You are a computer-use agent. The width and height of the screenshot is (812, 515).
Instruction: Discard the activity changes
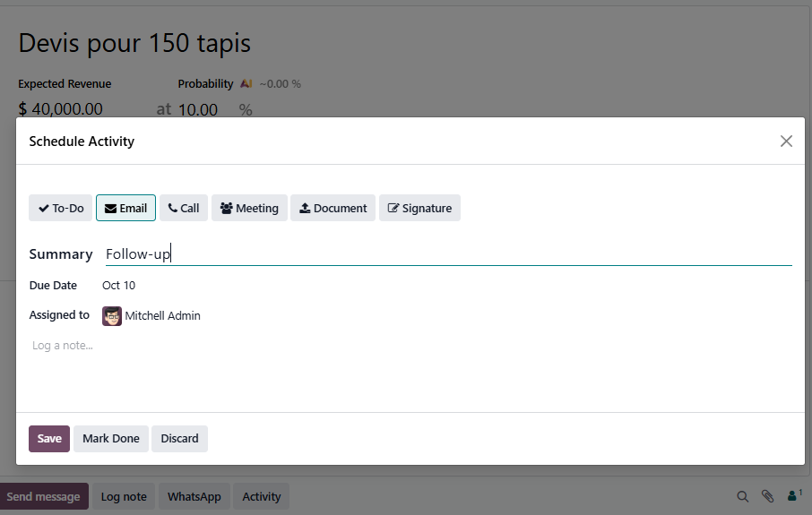[179, 439]
